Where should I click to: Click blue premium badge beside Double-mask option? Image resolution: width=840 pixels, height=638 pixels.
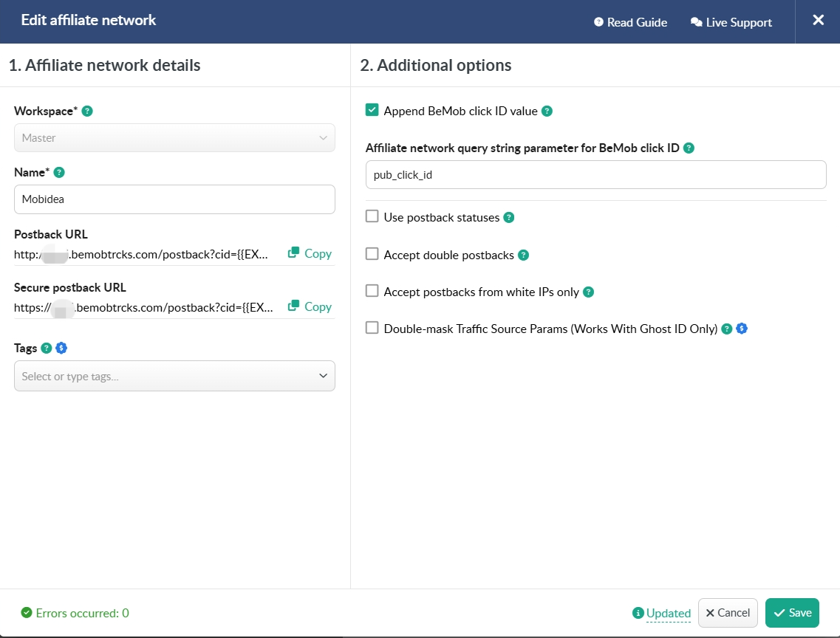point(742,329)
